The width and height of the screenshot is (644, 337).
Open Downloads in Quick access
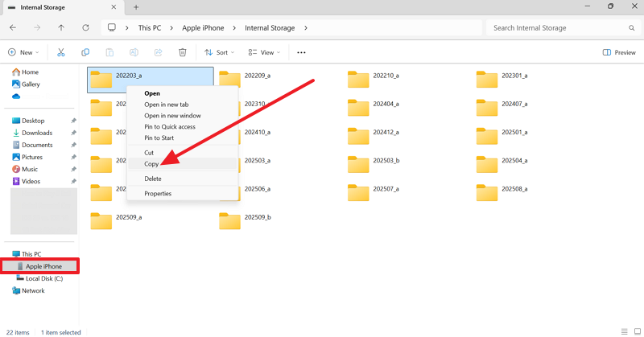37,133
